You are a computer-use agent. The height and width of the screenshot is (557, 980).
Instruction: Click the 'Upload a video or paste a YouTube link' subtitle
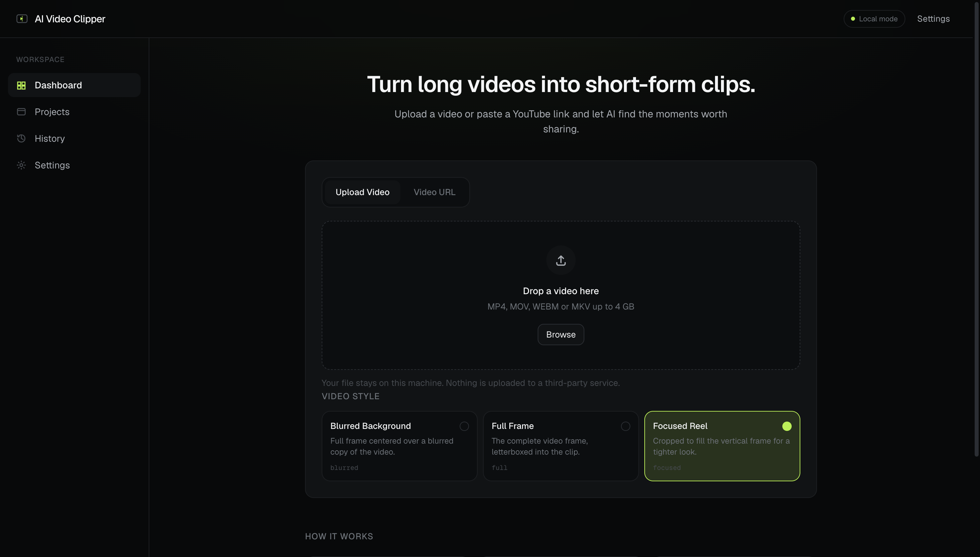561,121
